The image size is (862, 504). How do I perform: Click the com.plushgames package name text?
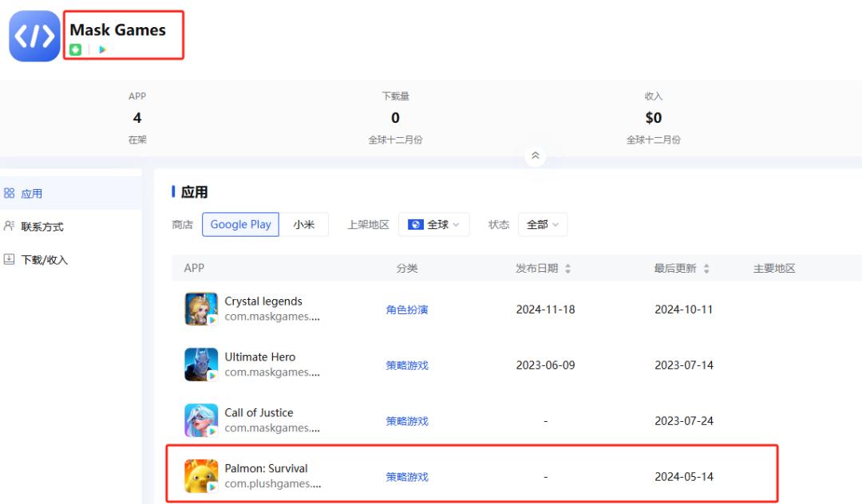[273, 484]
